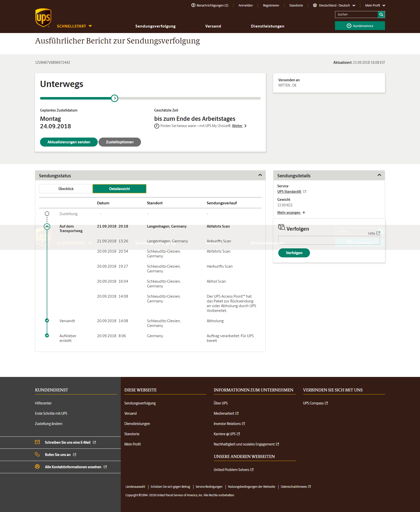The image size is (420, 512).
Task: Click the Hilfe external link icon
Action: click(x=378, y=233)
